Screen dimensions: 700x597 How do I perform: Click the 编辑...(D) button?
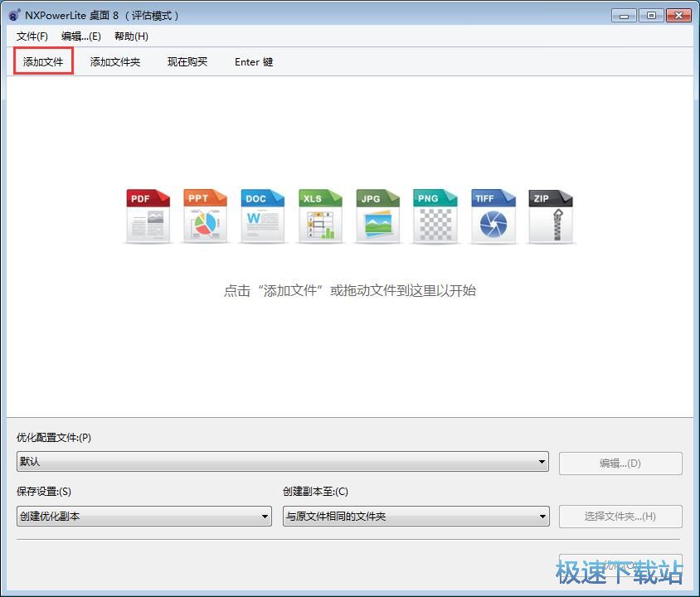[x=620, y=464]
